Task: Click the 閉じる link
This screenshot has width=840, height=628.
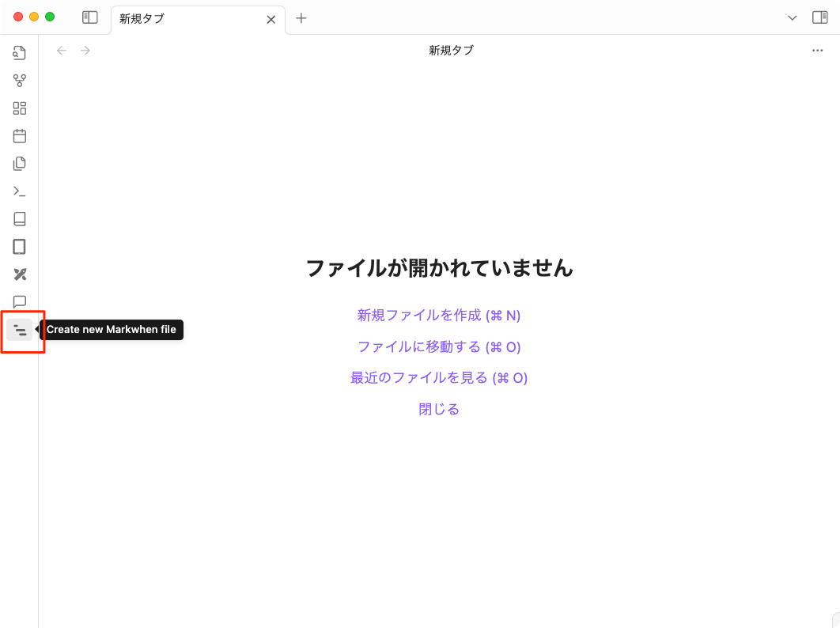Action: [x=439, y=410]
